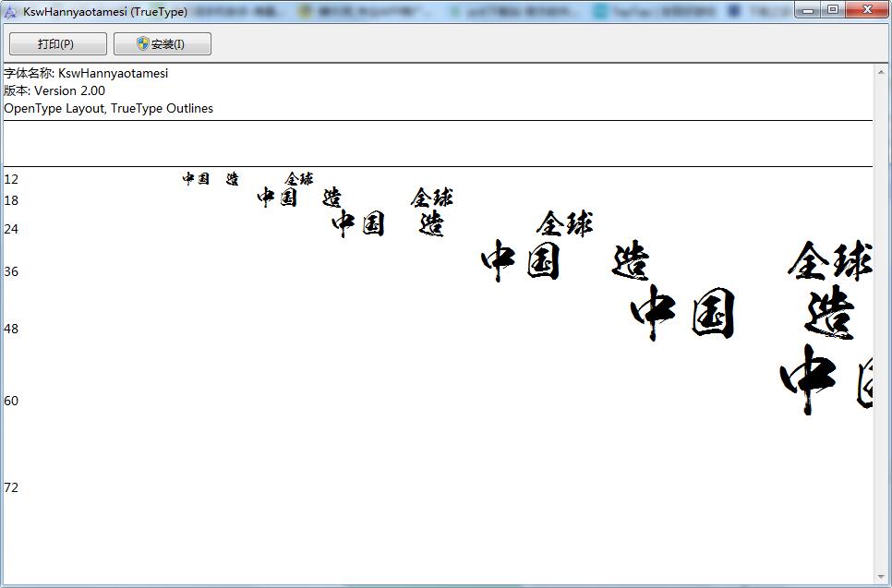Select the text 版本: Version 2.00
This screenshot has height=588, width=892.
coord(54,91)
